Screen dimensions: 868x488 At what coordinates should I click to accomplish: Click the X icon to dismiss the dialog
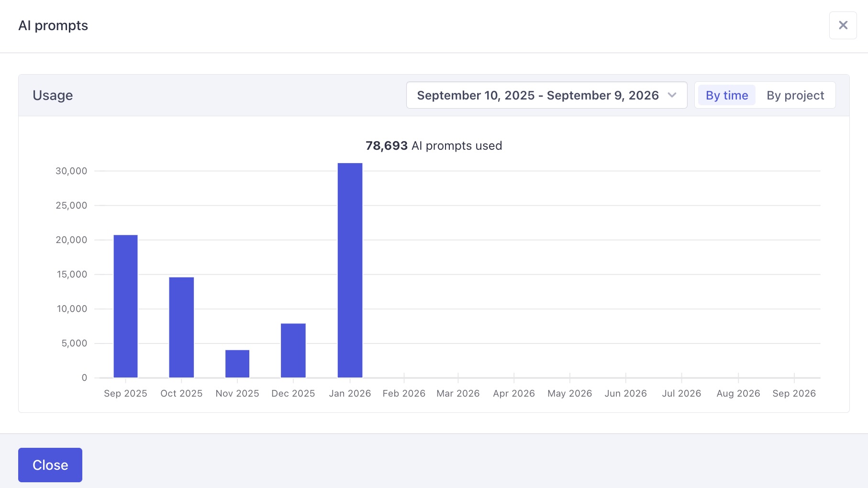[x=843, y=25]
